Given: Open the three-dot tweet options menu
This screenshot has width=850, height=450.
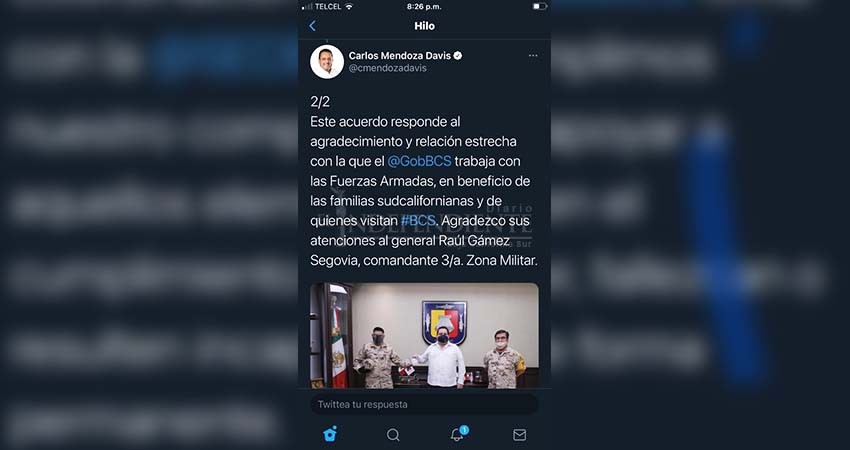Looking at the screenshot, I should 533,55.
